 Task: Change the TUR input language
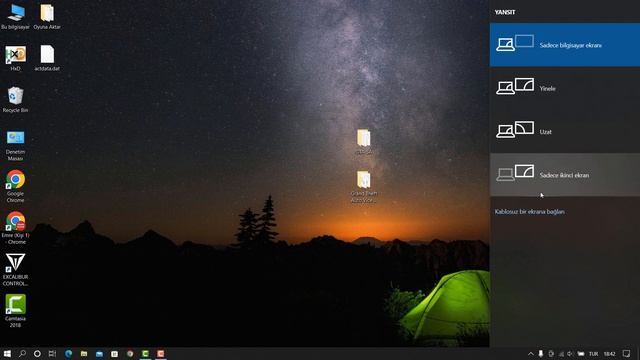[x=593, y=354]
